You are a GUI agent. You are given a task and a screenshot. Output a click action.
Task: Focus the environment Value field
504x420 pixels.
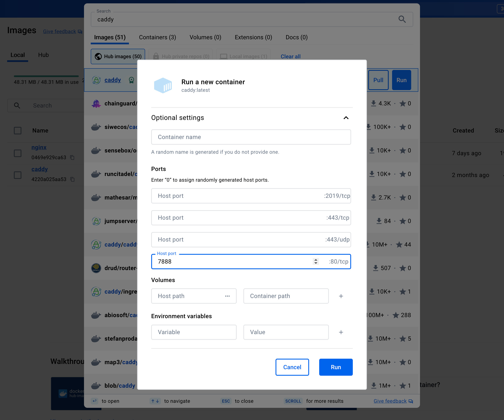(286, 332)
